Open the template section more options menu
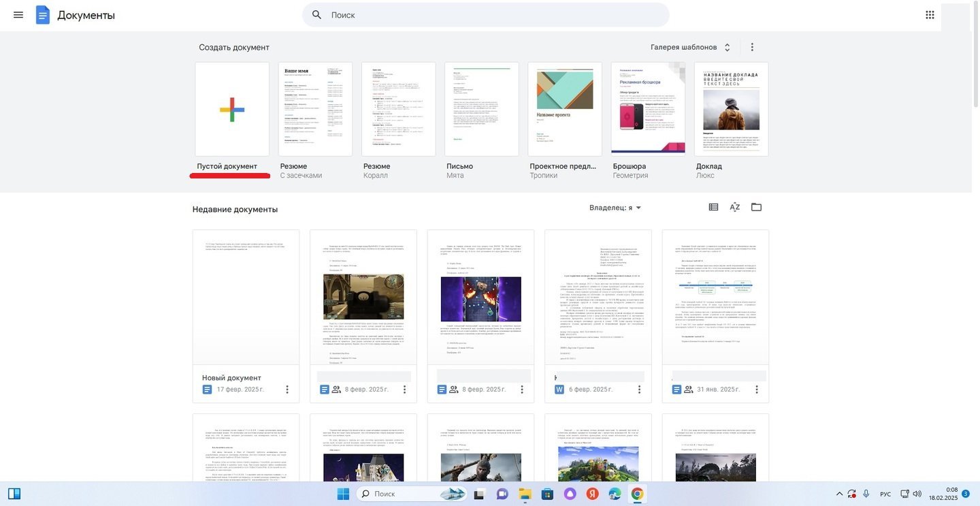This screenshot has height=506, width=980. pos(752,47)
